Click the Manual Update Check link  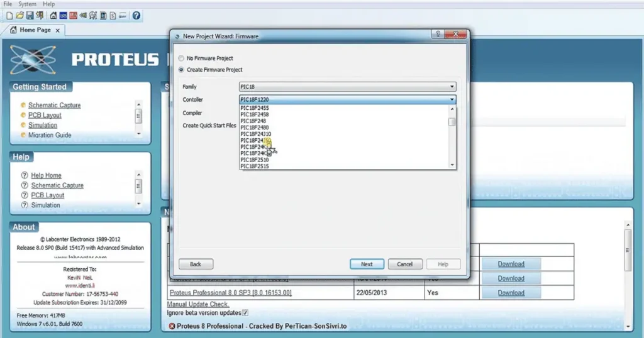pyautogui.click(x=198, y=304)
